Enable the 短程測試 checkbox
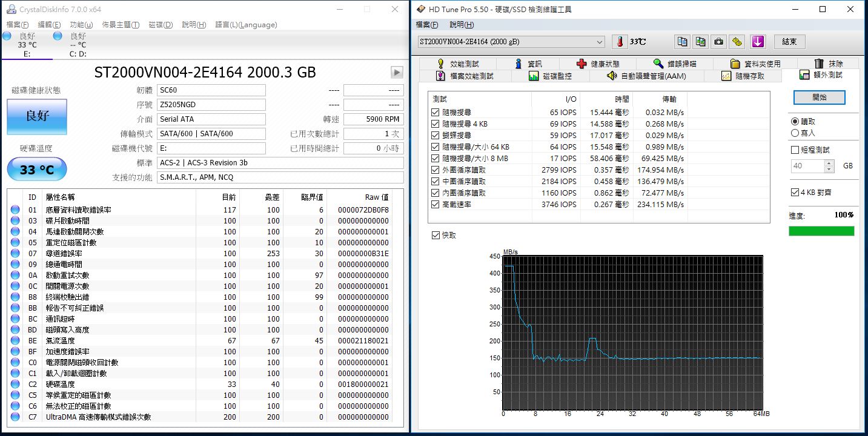This screenshot has height=436, width=868. [x=795, y=150]
